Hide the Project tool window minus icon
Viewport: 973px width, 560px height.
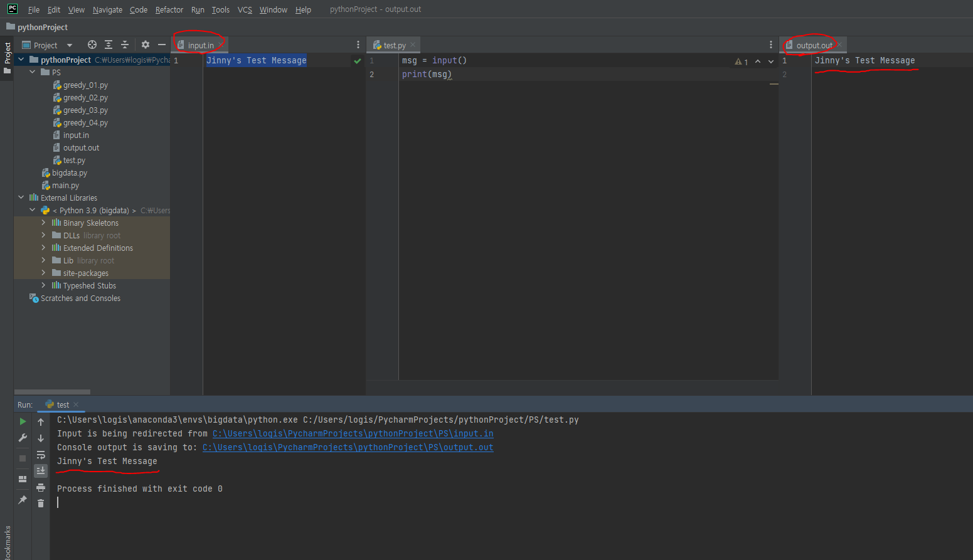tap(162, 45)
